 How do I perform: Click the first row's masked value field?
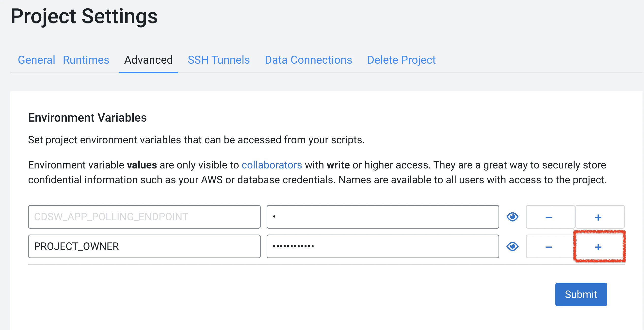tap(383, 217)
